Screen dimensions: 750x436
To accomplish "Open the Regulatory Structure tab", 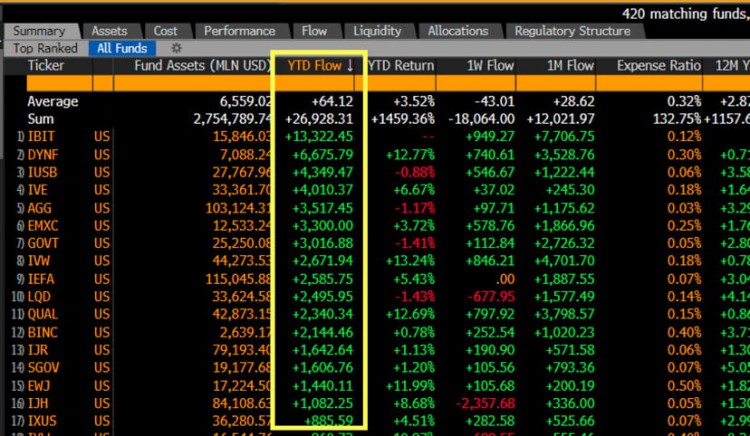I will coord(573,31).
